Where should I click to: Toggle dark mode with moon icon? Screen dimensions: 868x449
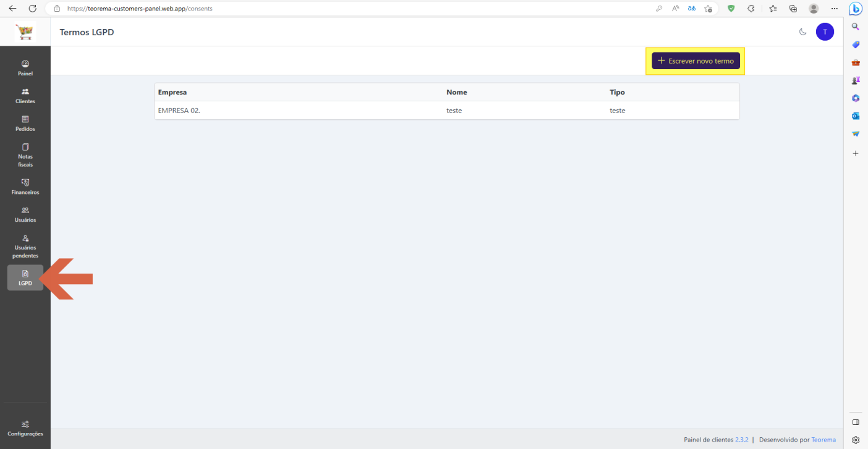(x=803, y=31)
